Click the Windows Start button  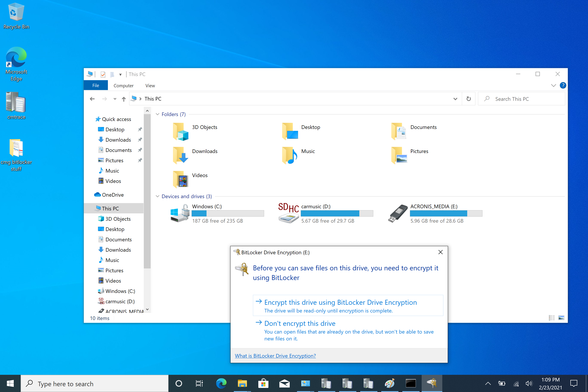[x=10, y=383]
